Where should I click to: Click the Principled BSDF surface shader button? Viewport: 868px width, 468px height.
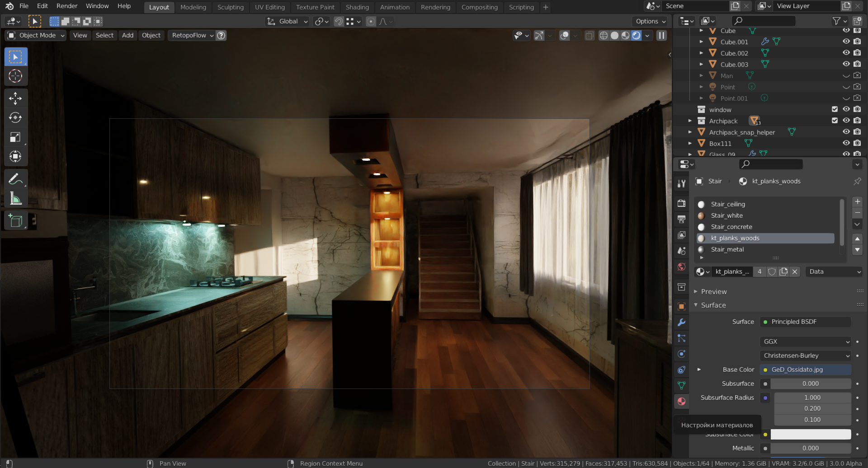[x=806, y=322]
